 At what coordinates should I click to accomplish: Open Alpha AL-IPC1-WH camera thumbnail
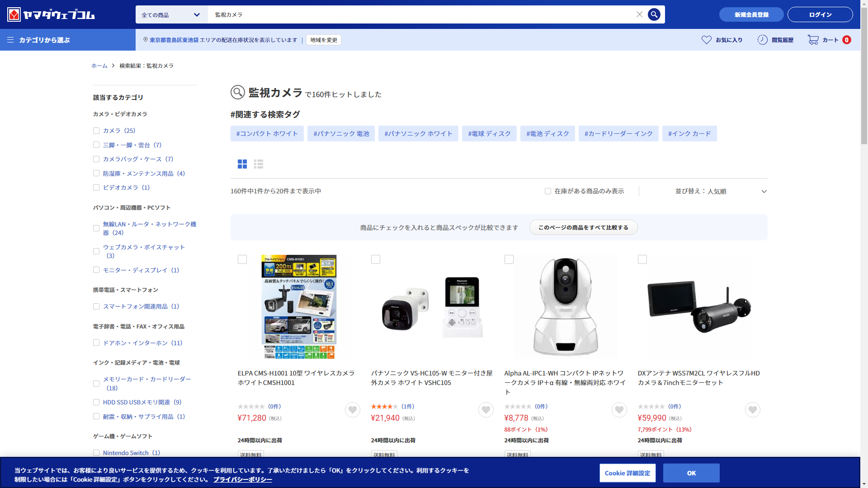coord(565,307)
